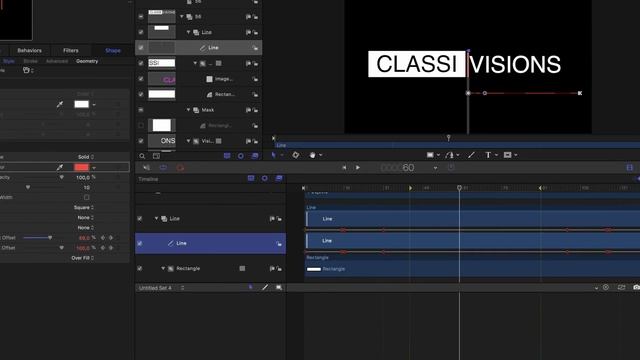The width and height of the screenshot is (640, 360).
Task: Click lock icon on Image layer row
Action: pyautogui.click(x=255, y=79)
